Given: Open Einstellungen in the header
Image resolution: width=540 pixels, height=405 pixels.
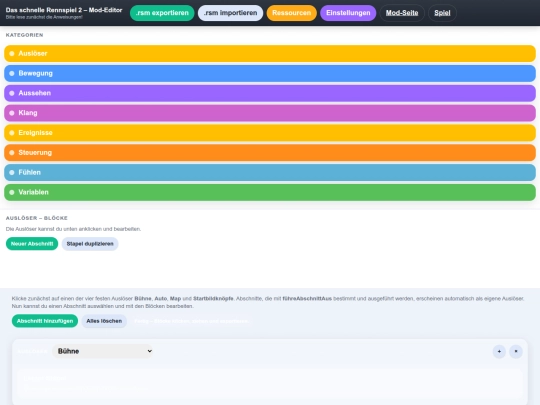Looking at the screenshot, I should tap(348, 13).
